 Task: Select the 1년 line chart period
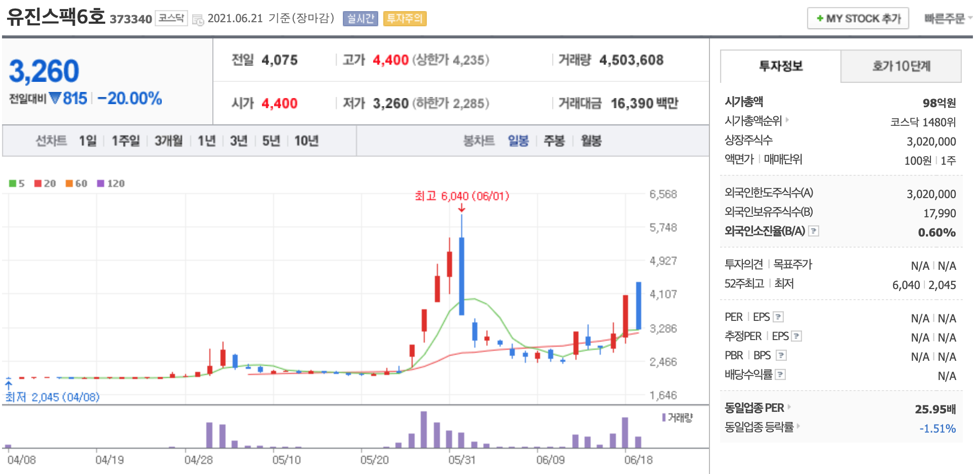point(206,140)
